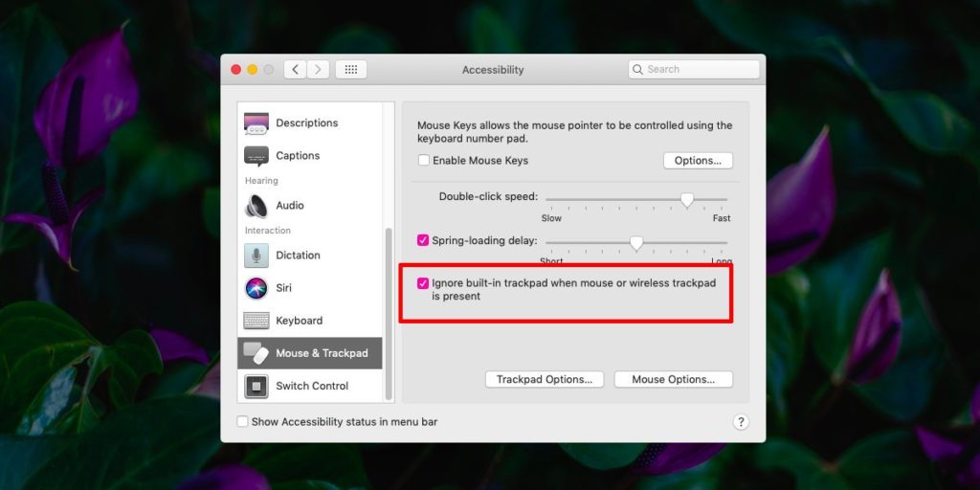Open Trackpad Options dialog
Screen dimensions: 980x490
point(544,380)
